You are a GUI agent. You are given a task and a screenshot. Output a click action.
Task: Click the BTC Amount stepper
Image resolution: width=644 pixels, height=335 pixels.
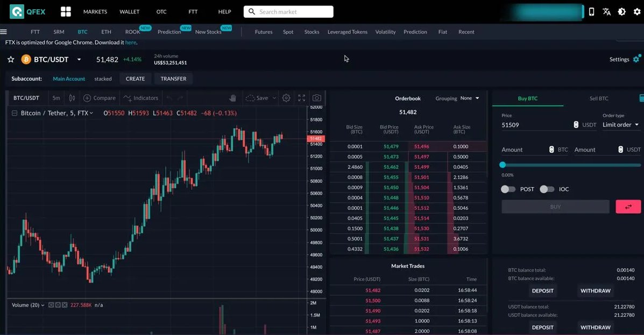click(x=551, y=149)
